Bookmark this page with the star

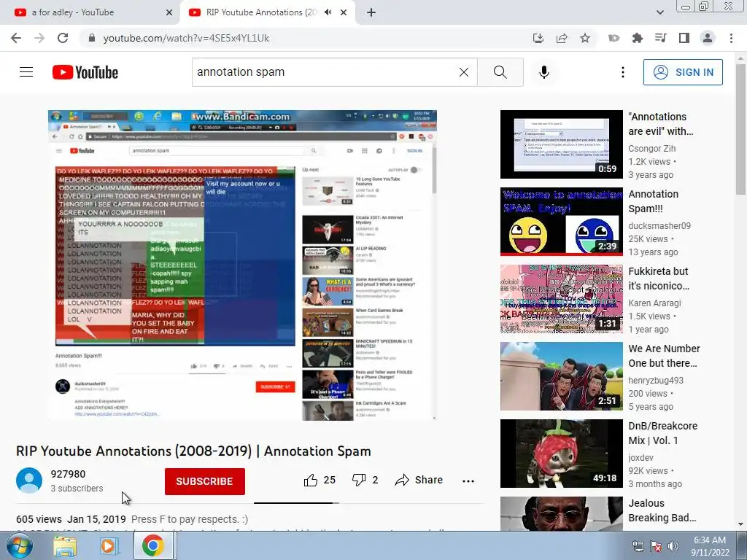pos(585,38)
